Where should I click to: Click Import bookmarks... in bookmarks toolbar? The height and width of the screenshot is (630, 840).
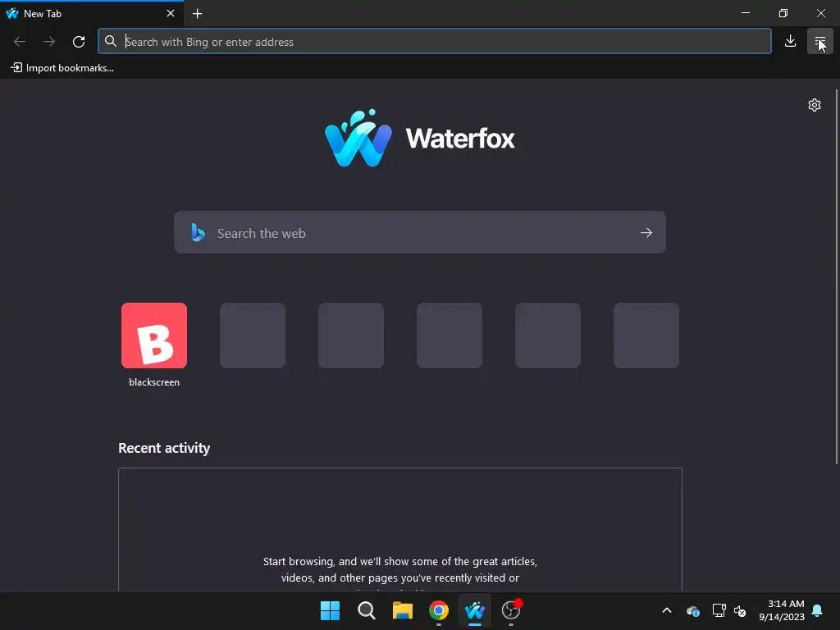[x=62, y=68]
